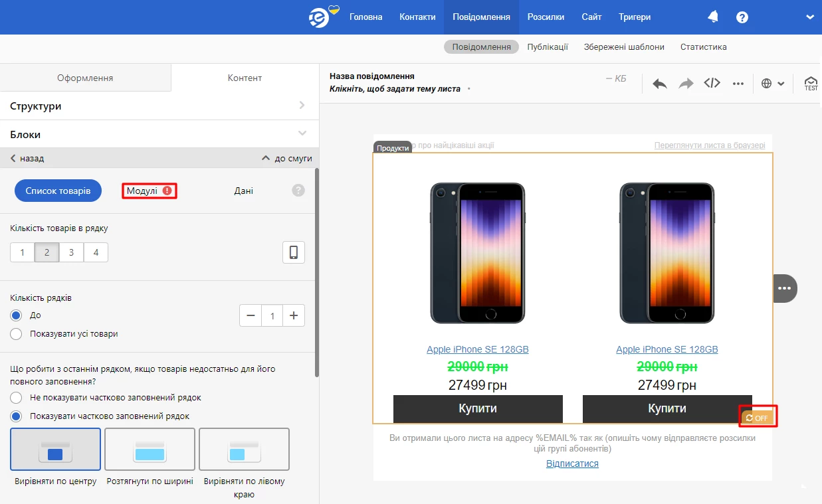The image size is (822, 504).
Task: Open the language globe dropdown
Action: tap(773, 84)
